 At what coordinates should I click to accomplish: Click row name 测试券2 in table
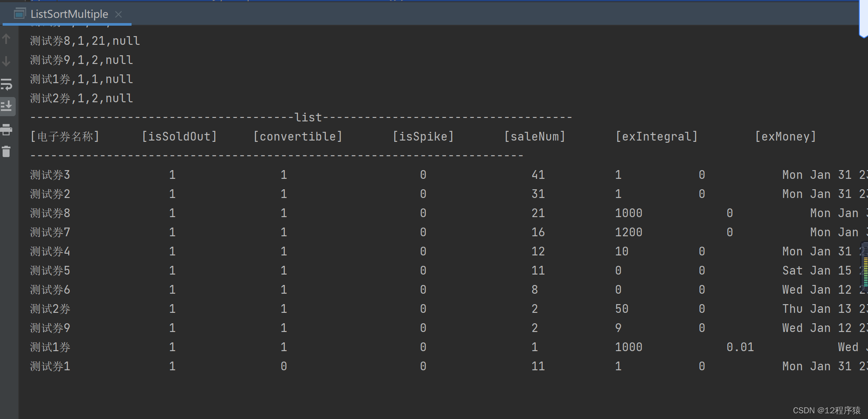pyautogui.click(x=50, y=194)
